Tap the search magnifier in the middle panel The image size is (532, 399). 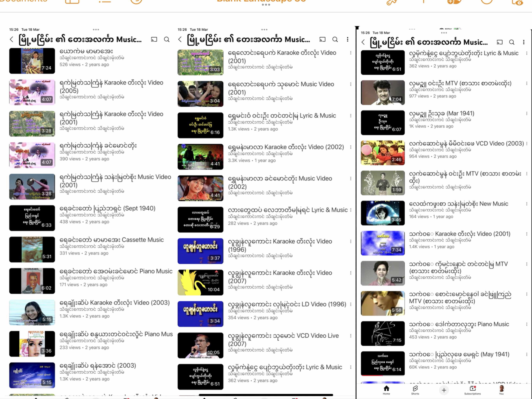[335, 40]
